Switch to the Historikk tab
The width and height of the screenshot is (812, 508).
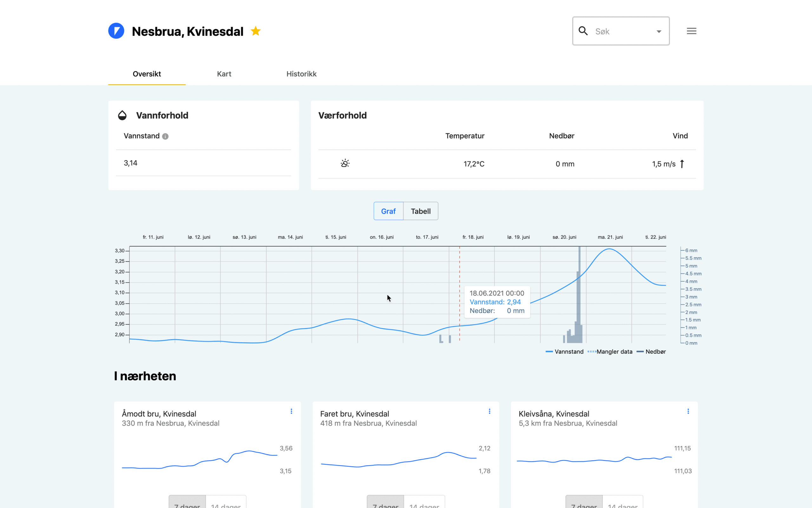pos(301,74)
